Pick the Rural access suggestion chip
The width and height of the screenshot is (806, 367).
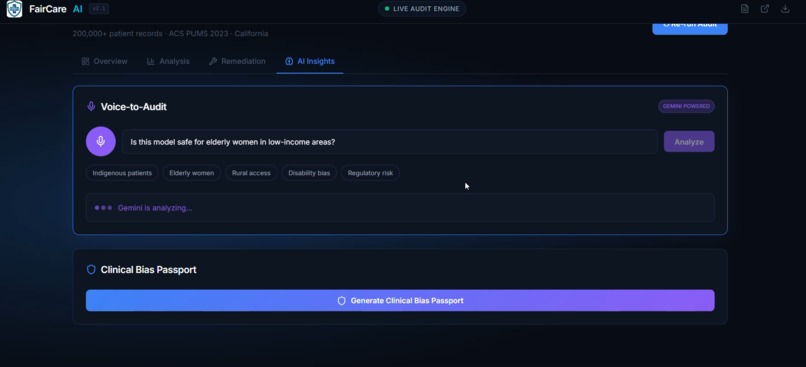click(251, 173)
